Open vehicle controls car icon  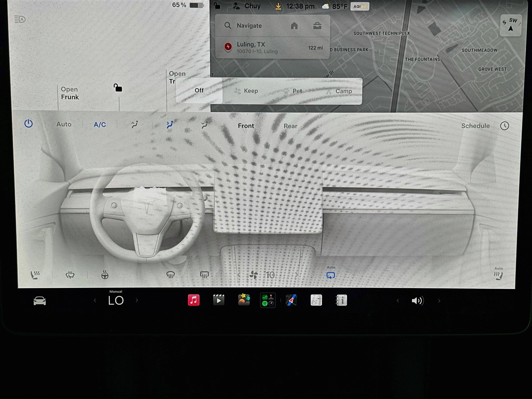(x=40, y=301)
